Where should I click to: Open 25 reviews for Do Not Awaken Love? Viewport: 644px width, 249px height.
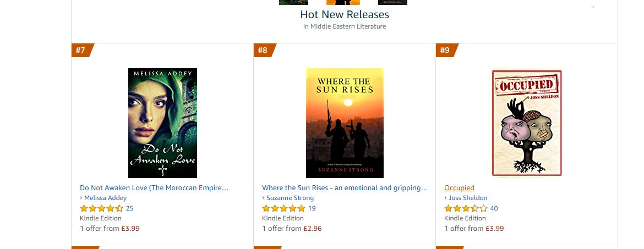coord(130,208)
